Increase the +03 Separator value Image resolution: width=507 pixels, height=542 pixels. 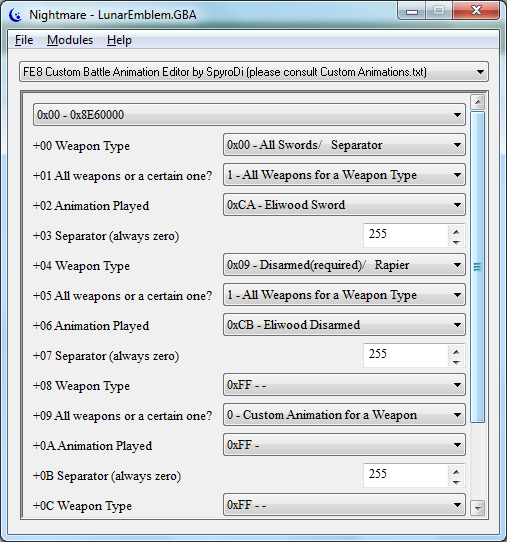point(457,231)
